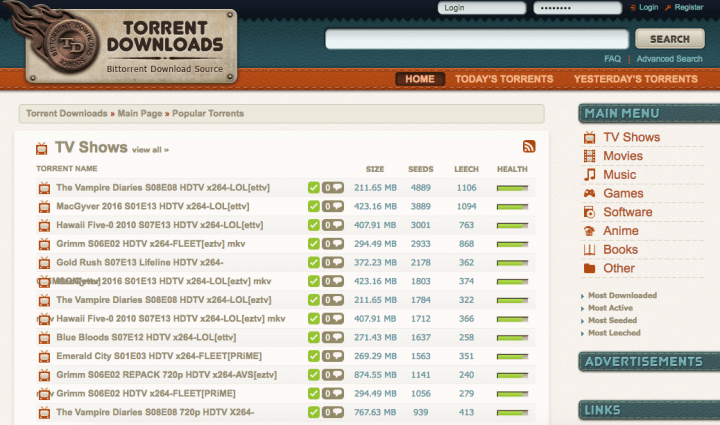
Task: Focus the Login username field
Action: click(x=482, y=8)
